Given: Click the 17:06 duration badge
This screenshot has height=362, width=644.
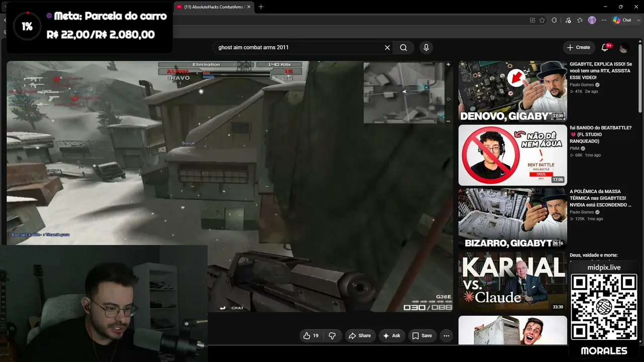Looking at the screenshot, I should (558, 179).
